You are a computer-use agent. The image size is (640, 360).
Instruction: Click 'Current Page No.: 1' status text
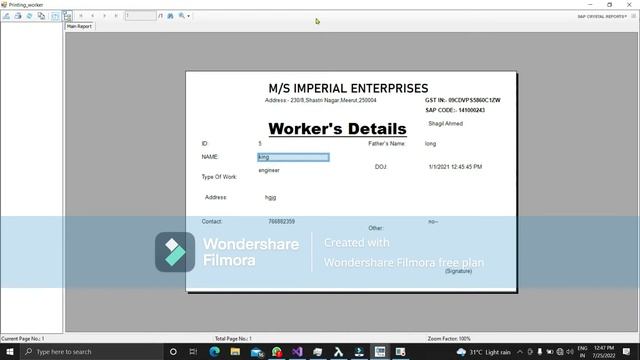22,339
